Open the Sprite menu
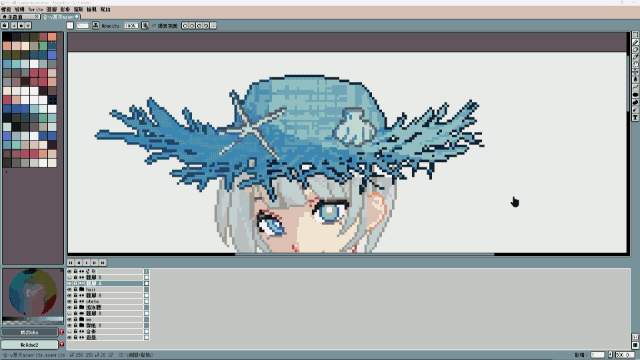 [x=36, y=9]
